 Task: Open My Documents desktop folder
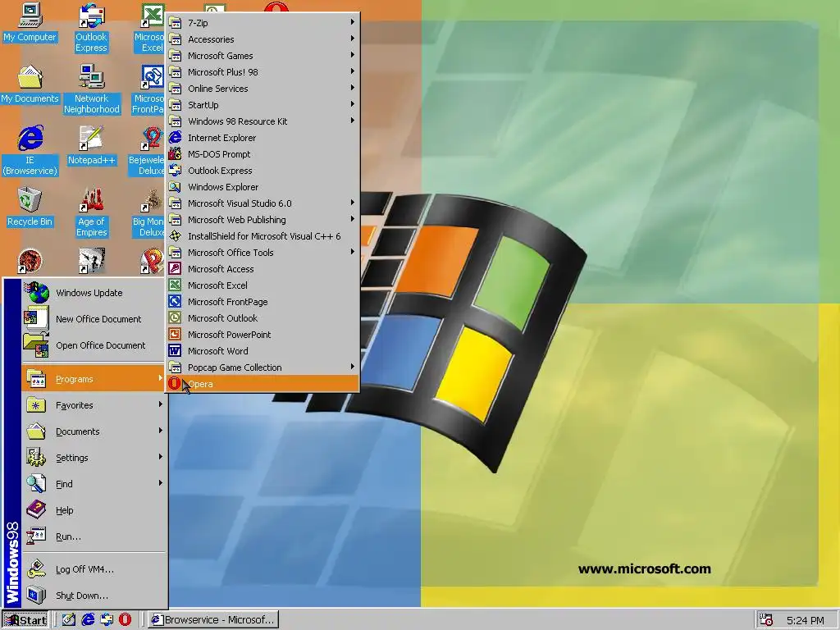[30, 84]
